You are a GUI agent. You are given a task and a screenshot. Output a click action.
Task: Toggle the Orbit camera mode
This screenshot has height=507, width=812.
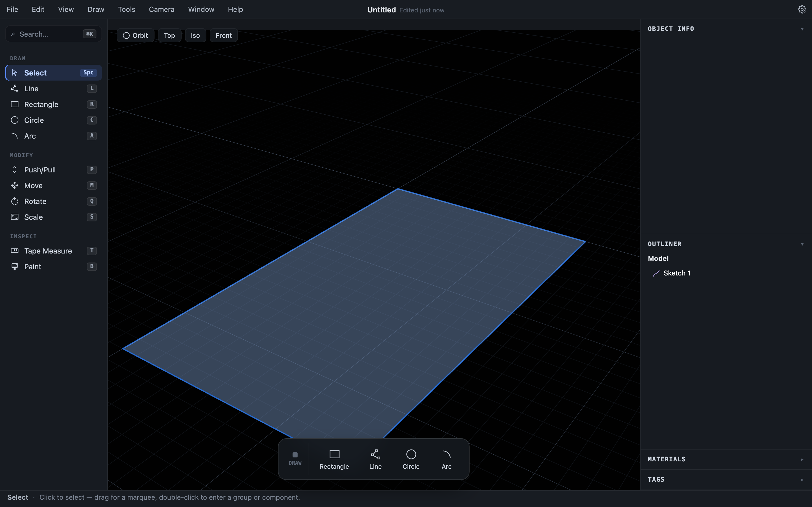[x=136, y=35]
